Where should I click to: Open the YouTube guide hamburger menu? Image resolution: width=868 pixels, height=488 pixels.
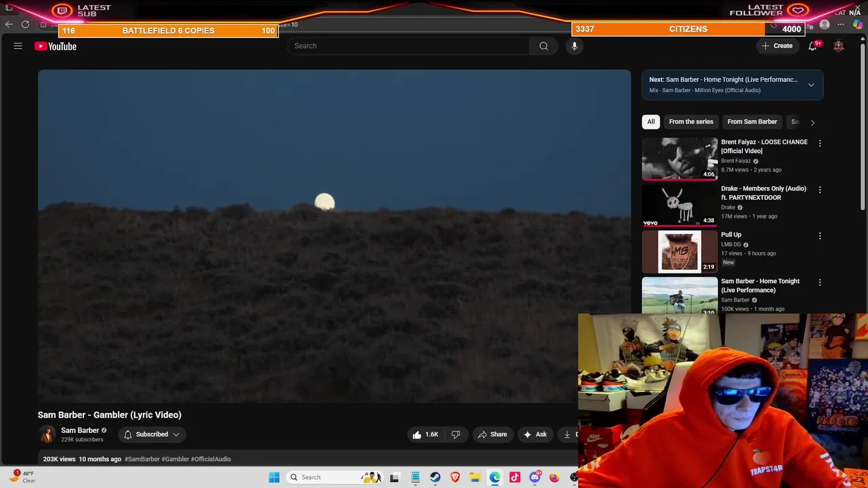[18, 46]
